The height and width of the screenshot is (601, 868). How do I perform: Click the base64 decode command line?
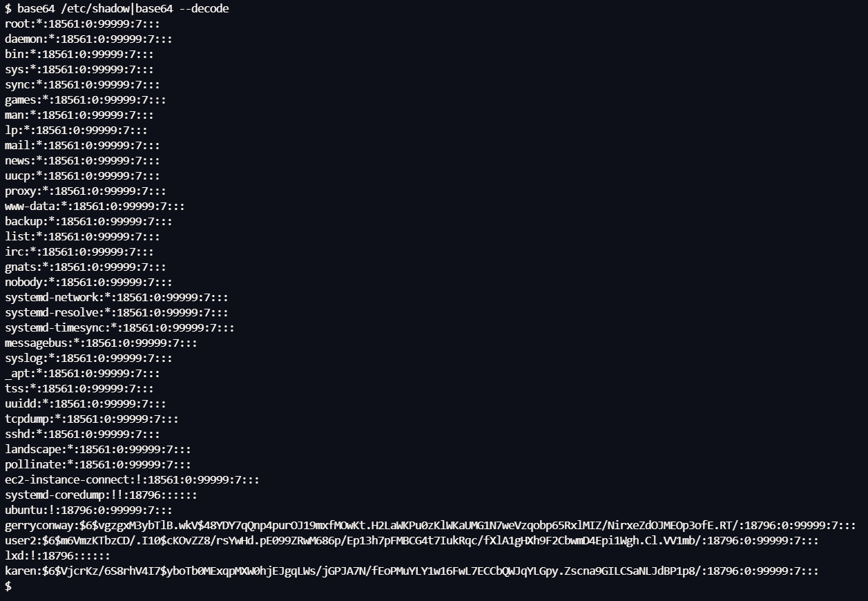tap(117, 8)
